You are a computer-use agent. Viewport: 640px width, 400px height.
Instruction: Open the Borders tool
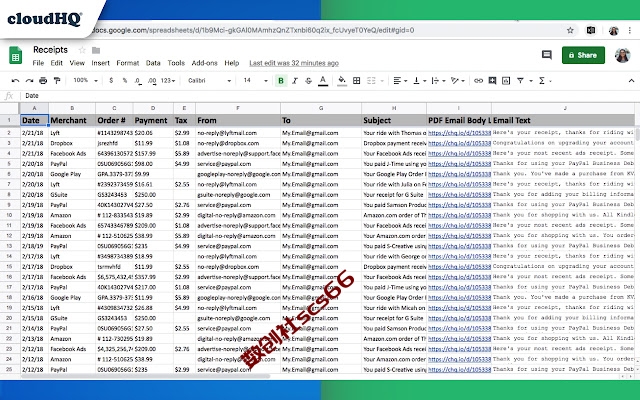tap(356, 81)
